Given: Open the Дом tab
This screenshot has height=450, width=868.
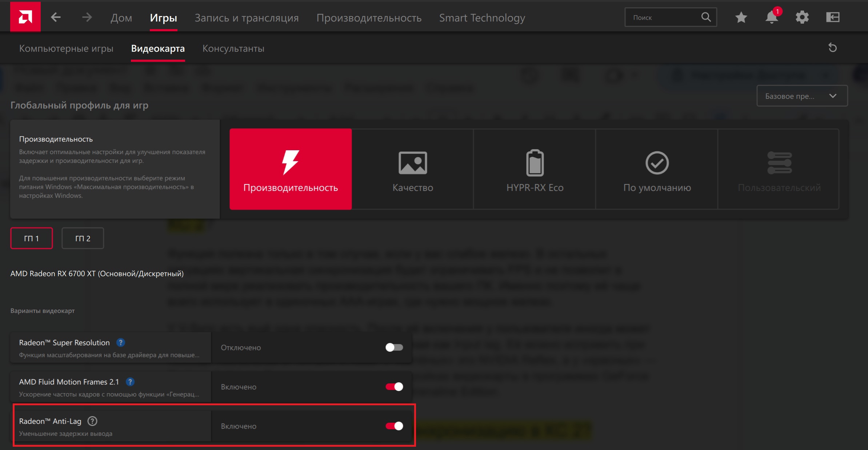Looking at the screenshot, I should tap(121, 17).
